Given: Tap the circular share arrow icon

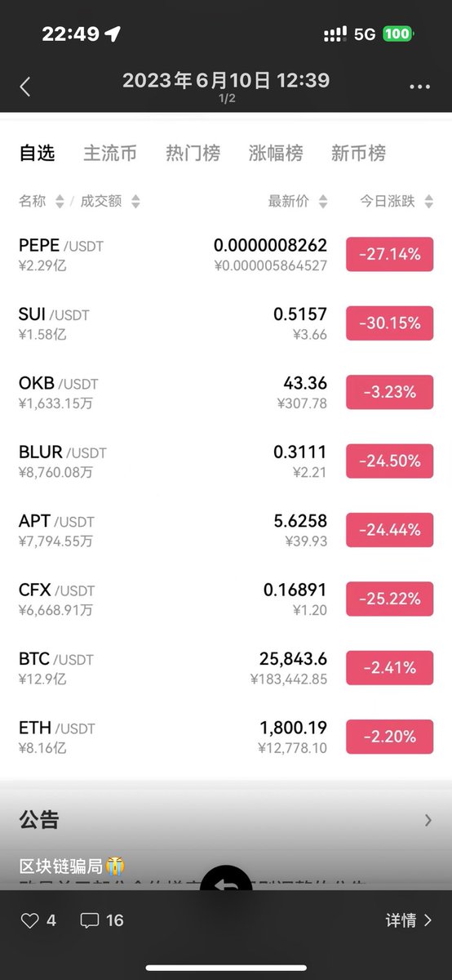Looking at the screenshot, I should coord(226,880).
